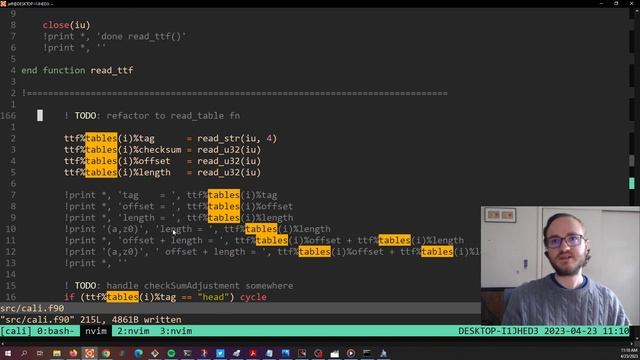Open Firefox from the taskbar
This screenshot has height=360, width=640.
coord(73,353)
